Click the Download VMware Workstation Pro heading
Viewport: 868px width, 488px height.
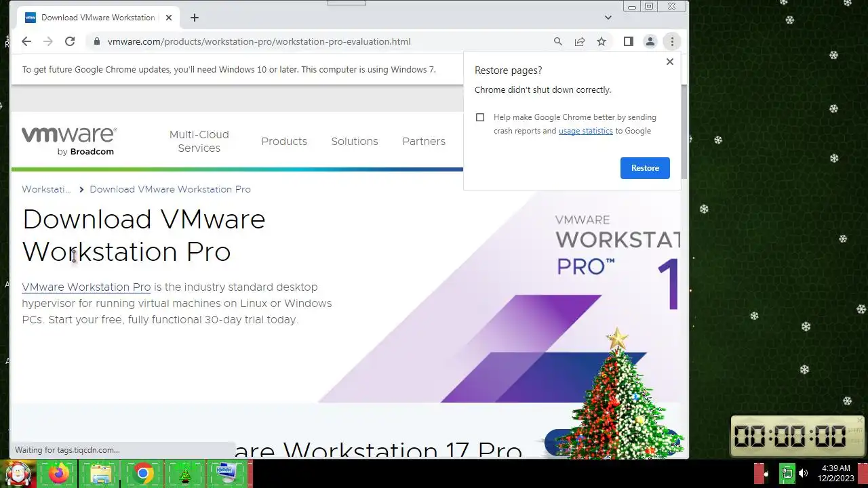144,235
